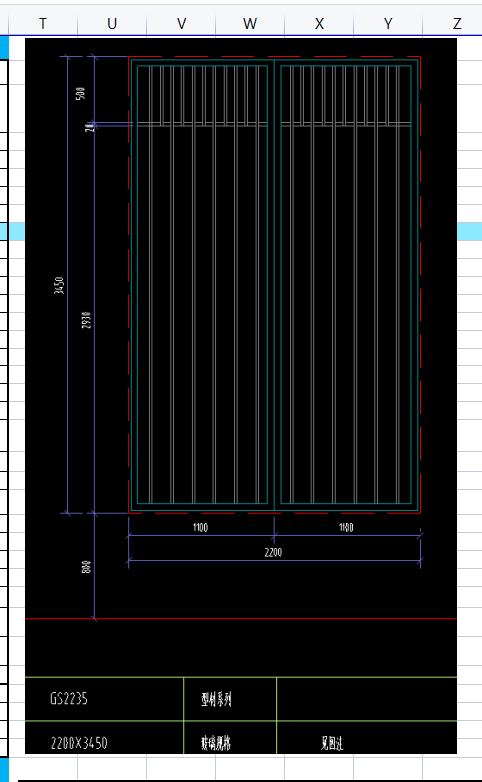
Task: Click the left 1100 width dimension
Action: (200, 527)
